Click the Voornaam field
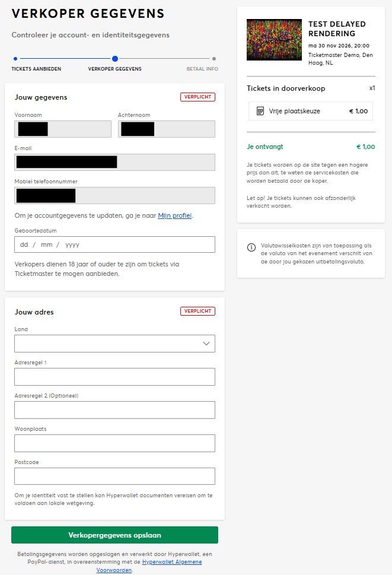392x575 pixels. tap(63, 129)
